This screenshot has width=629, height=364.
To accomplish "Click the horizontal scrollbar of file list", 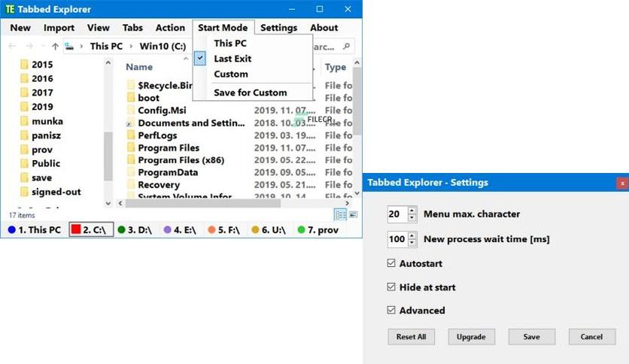I will point(203,204).
